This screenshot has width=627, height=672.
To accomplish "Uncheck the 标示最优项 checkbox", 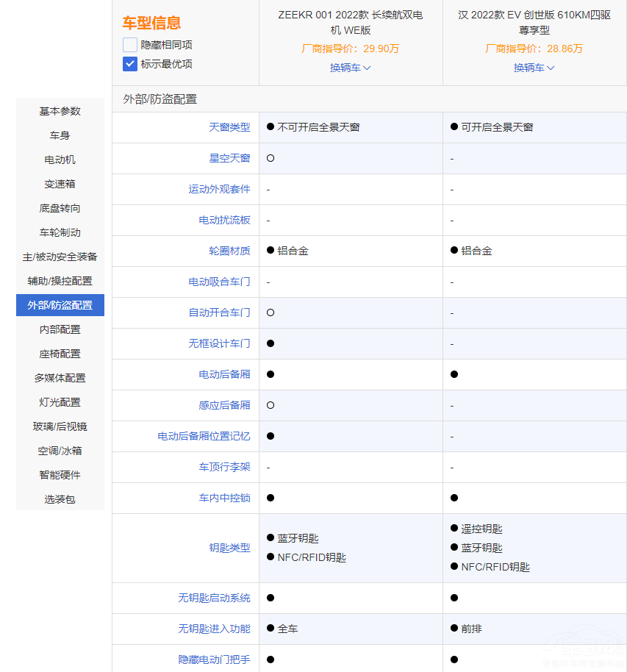I will (x=129, y=64).
